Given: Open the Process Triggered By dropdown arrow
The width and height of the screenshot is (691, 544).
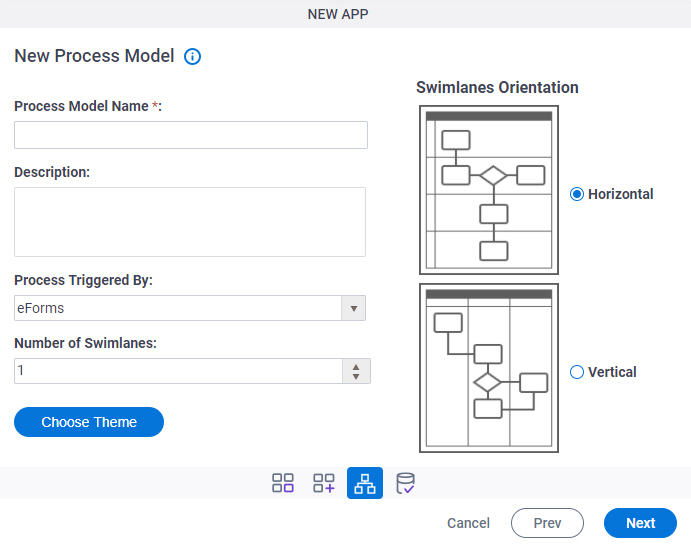Looking at the screenshot, I should 353,308.
